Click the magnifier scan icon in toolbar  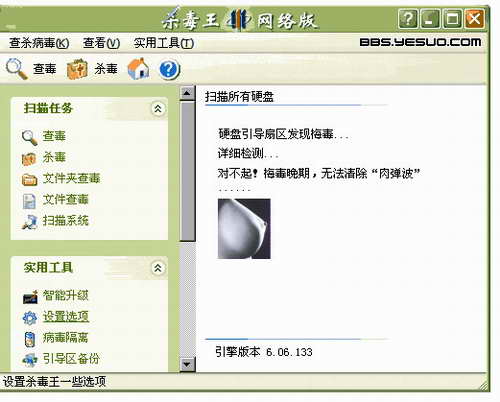coord(16,69)
